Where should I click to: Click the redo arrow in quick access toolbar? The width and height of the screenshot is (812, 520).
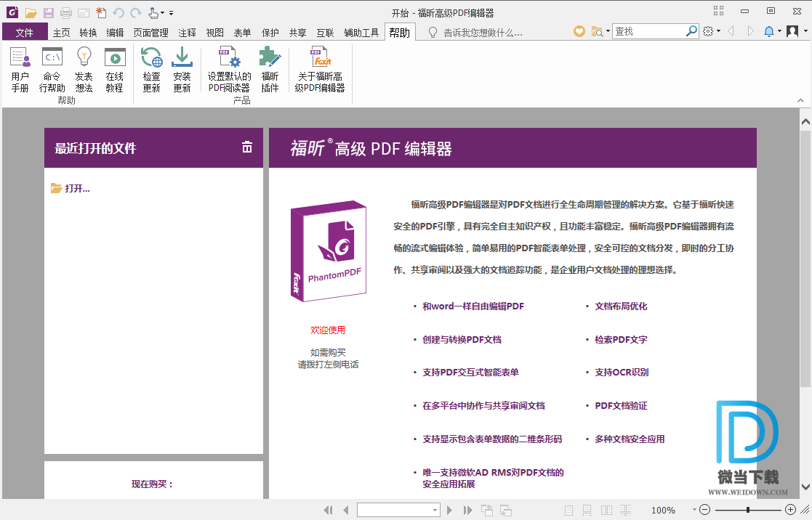[136, 12]
